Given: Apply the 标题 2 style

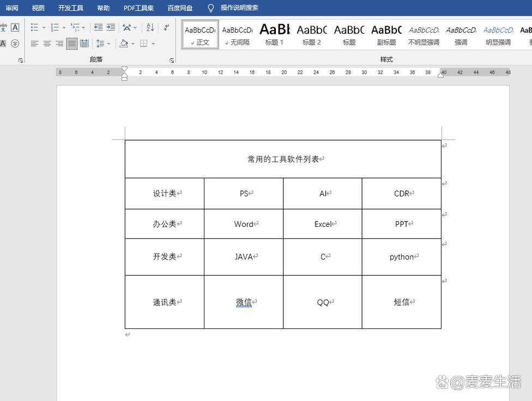Looking at the screenshot, I should [x=312, y=34].
